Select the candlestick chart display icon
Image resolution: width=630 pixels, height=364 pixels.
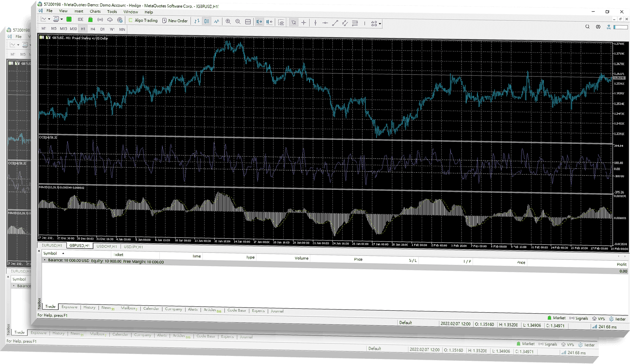click(207, 21)
